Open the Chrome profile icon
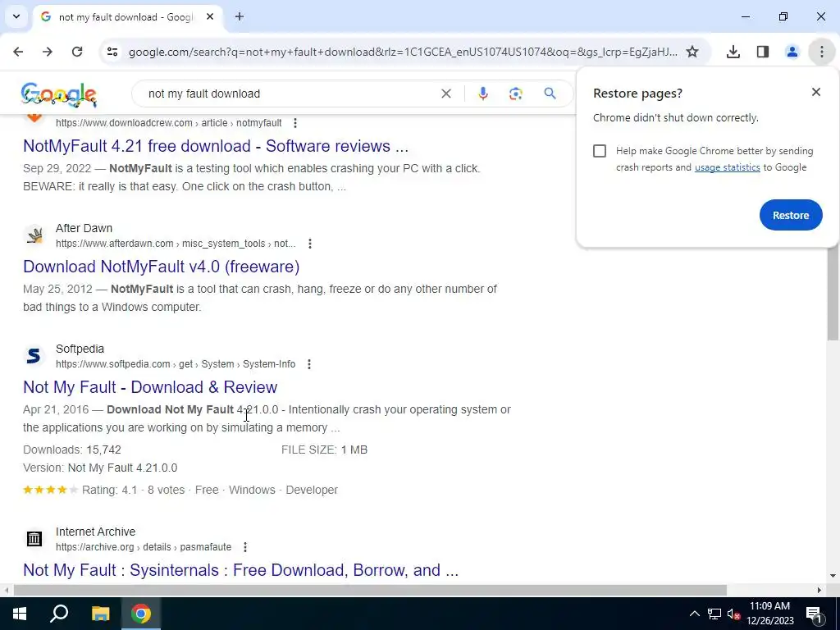The width and height of the screenshot is (840, 630). click(792, 52)
